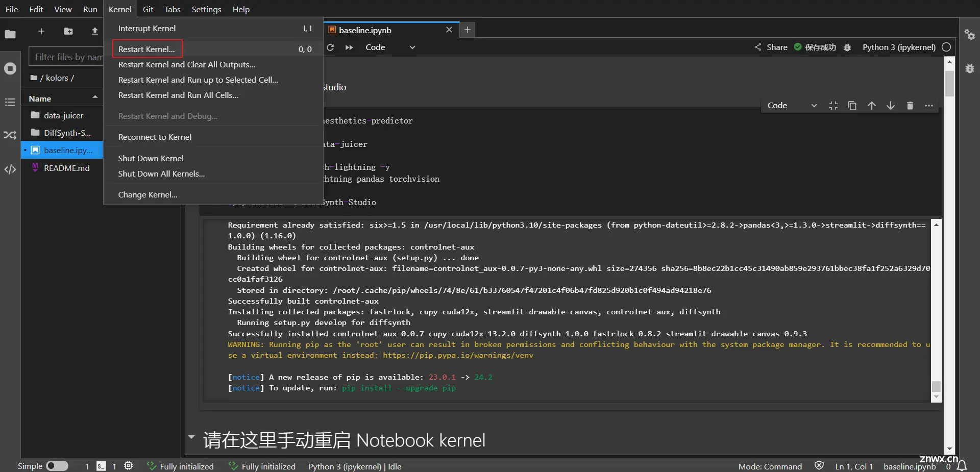Open notifications bell in status bar
Image resolution: width=980 pixels, height=472 pixels.
[962, 466]
